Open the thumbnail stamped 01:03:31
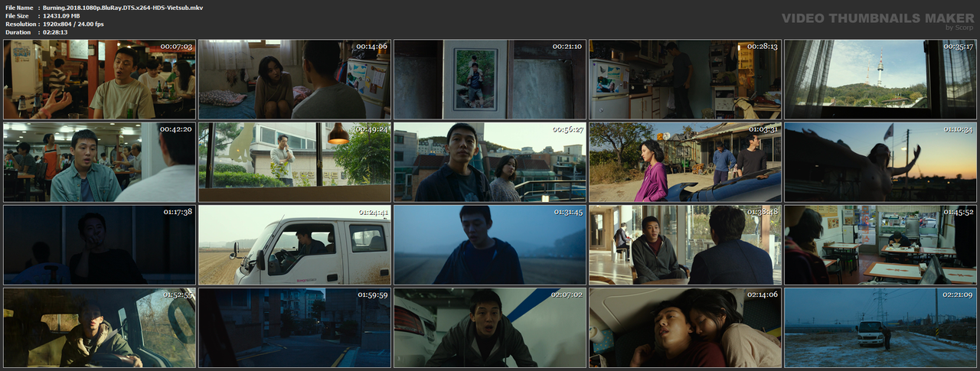 pyautogui.click(x=685, y=162)
